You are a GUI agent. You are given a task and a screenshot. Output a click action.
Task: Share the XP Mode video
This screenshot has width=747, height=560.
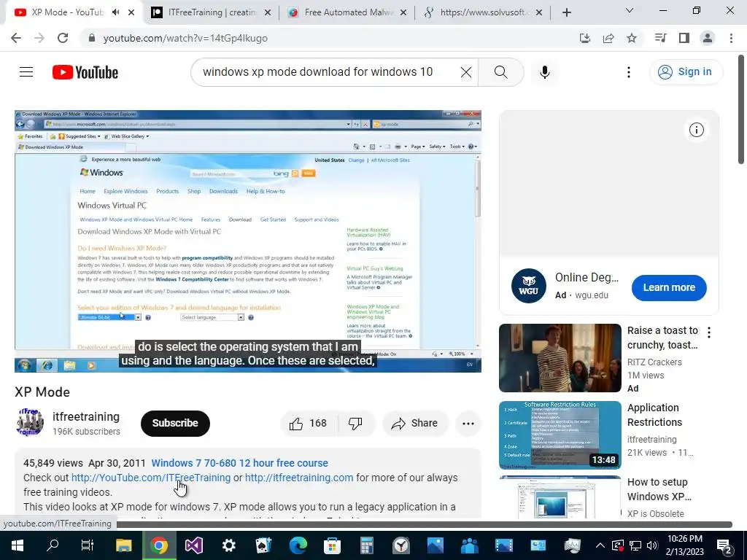pyautogui.click(x=414, y=424)
